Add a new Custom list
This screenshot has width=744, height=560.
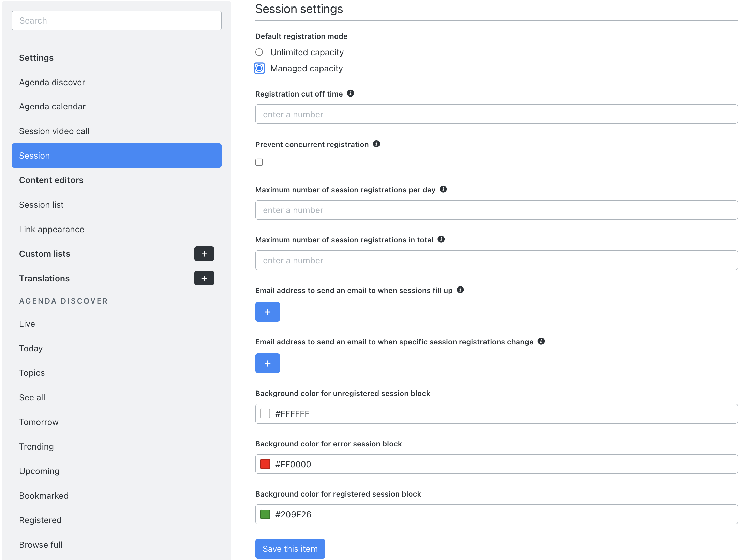point(204,253)
